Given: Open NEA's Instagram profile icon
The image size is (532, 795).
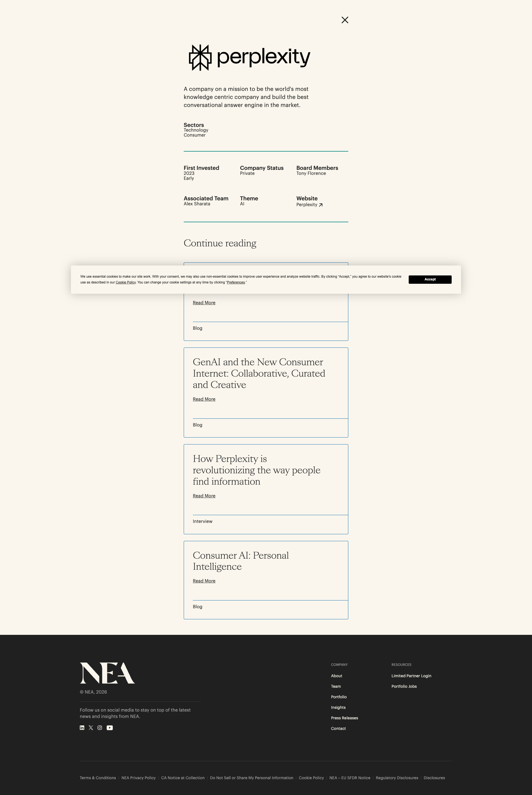Looking at the screenshot, I should click(100, 727).
